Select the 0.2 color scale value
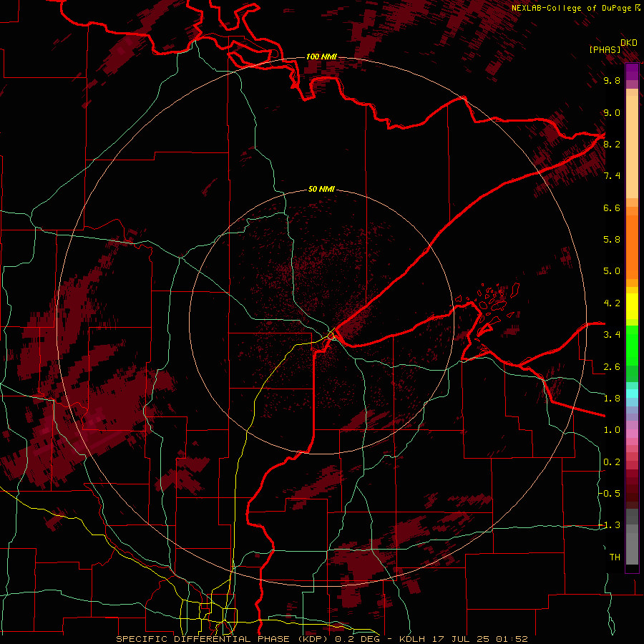 coord(612,462)
